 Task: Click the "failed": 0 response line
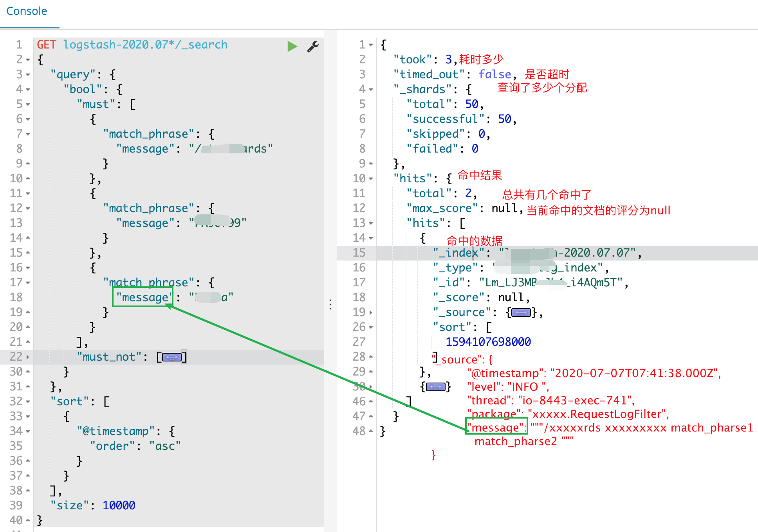coord(442,149)
